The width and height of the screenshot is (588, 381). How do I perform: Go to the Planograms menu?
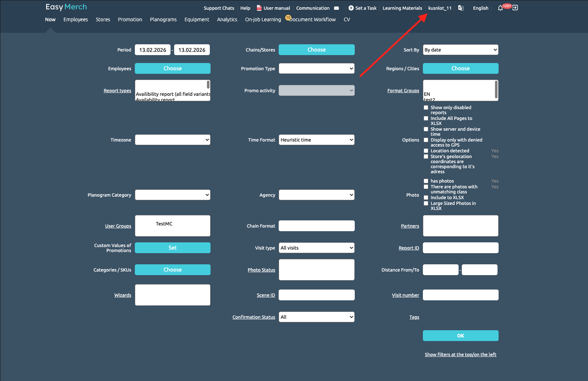coord(163,19)
